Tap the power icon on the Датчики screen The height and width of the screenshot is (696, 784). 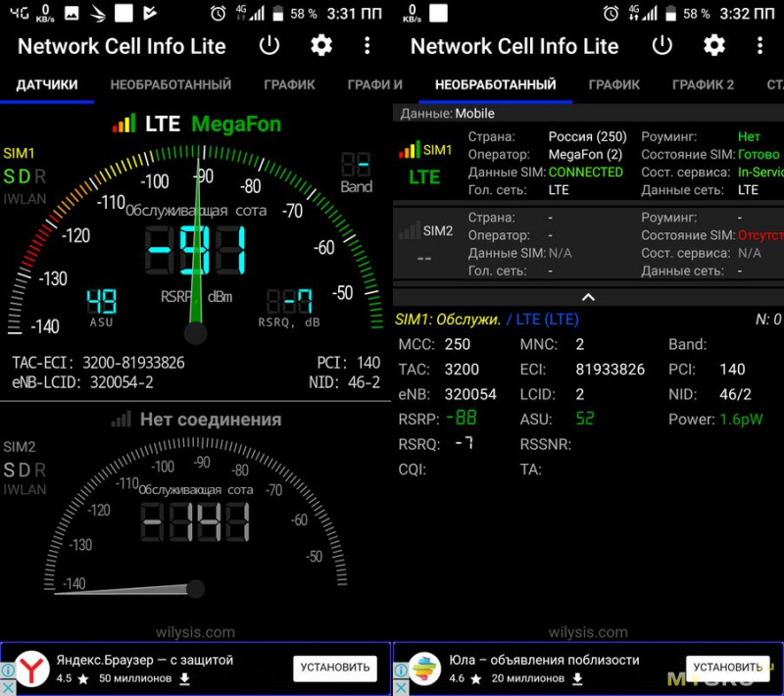(x=269, y=45)
